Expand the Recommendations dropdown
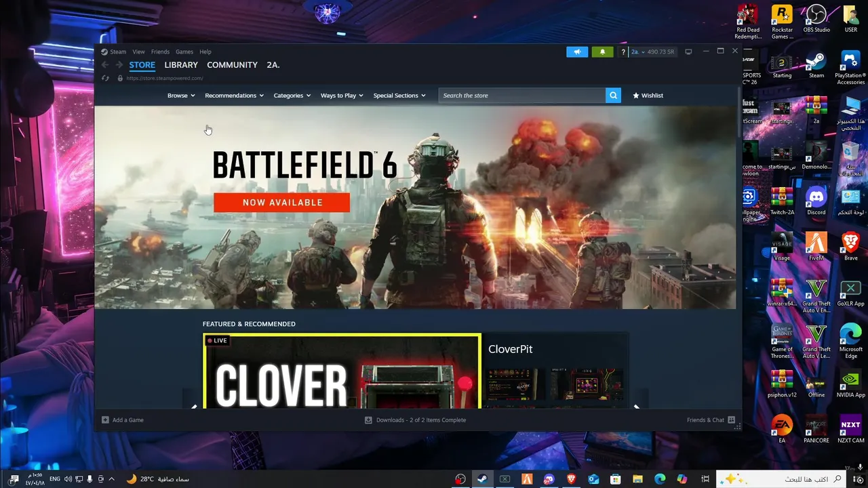 click(234, 96)
